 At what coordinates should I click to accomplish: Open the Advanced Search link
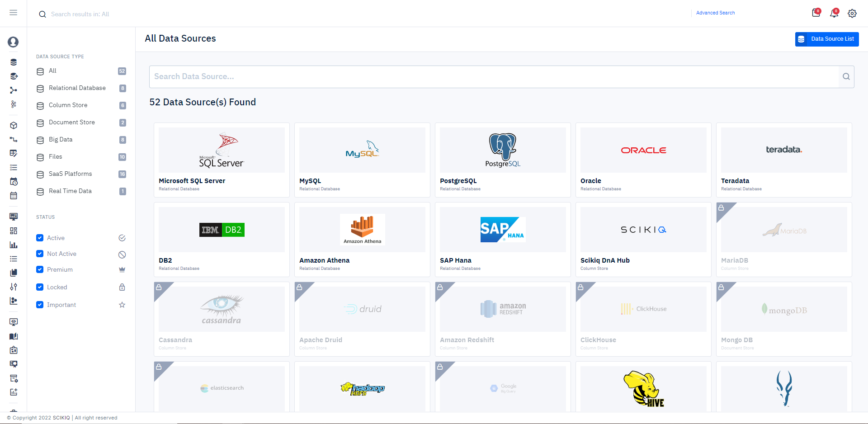click(715, 13)
